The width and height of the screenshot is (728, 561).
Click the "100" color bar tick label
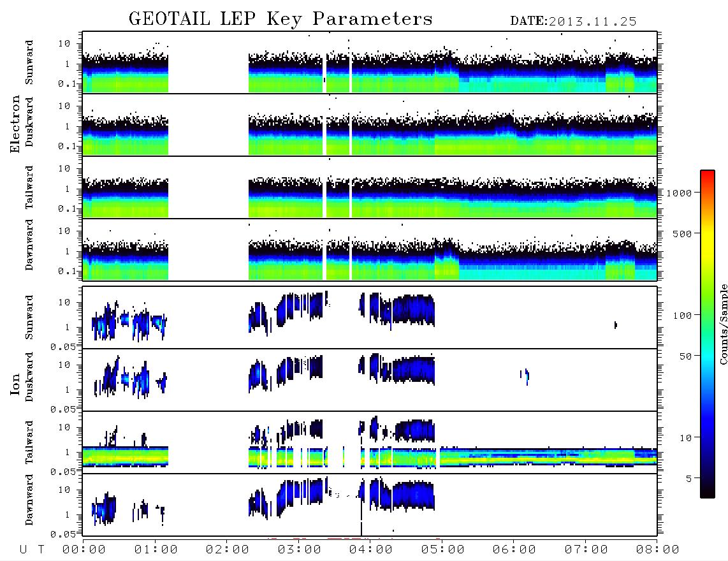point(682,316)
